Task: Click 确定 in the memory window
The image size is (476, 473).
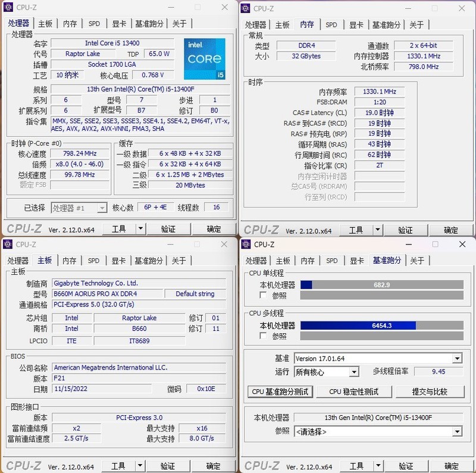Action: click(x=450, y=230)
